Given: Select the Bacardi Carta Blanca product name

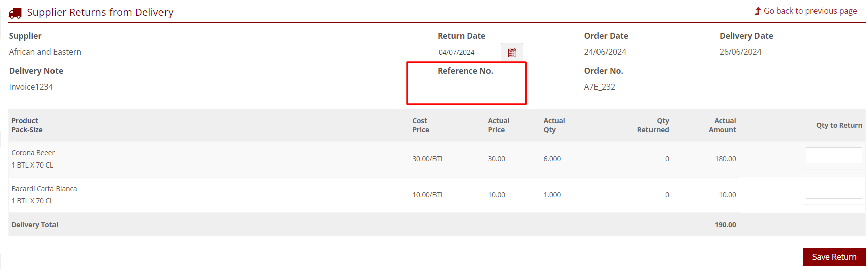Looking at the screenshot, I should coord(44,189).
